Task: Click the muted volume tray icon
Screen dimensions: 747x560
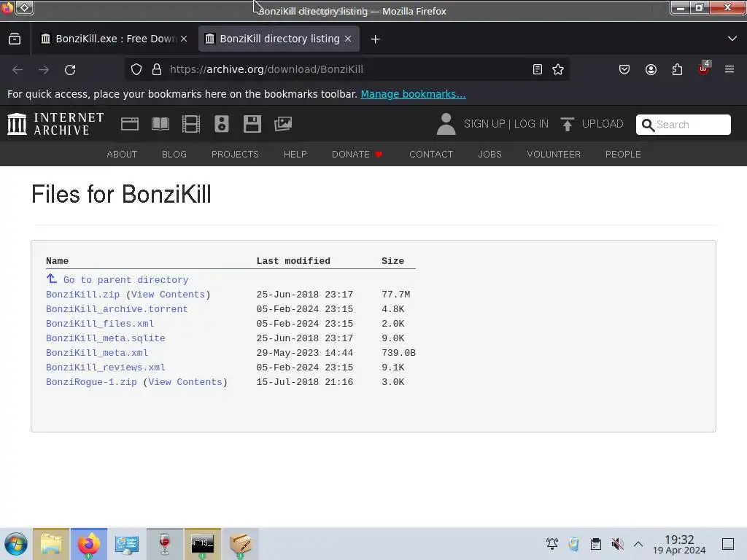Action: tap(618, 544)
